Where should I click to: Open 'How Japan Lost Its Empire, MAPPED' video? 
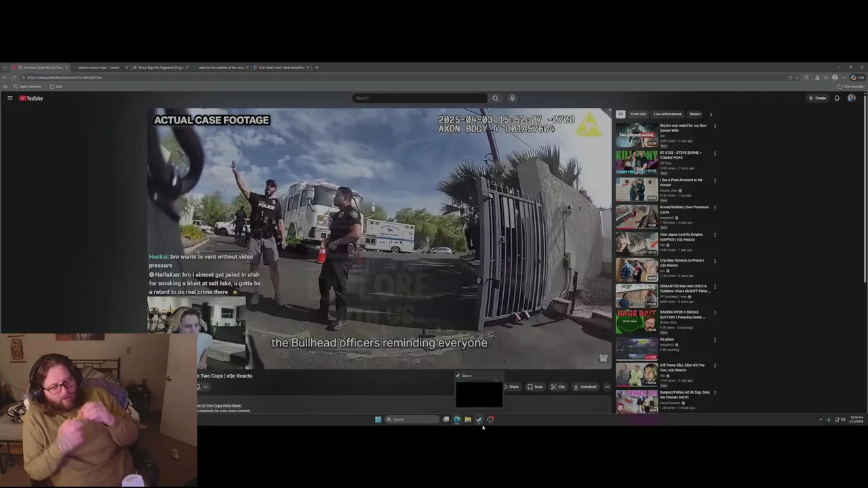pos(636,243)
